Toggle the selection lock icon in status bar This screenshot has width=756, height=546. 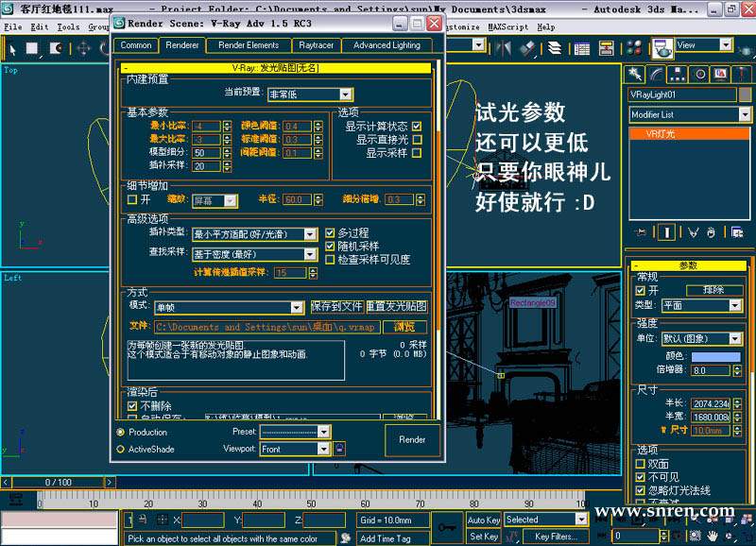[143, 520]
